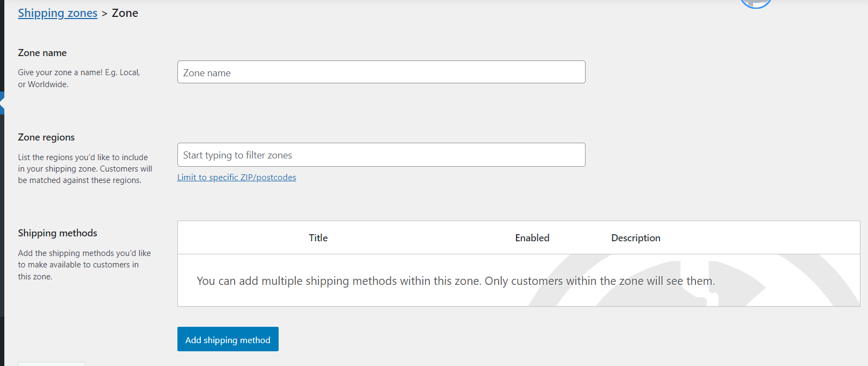Click the empty shipping methods message text
Viewport: 868px width, 366px height.
pos(455,281)
